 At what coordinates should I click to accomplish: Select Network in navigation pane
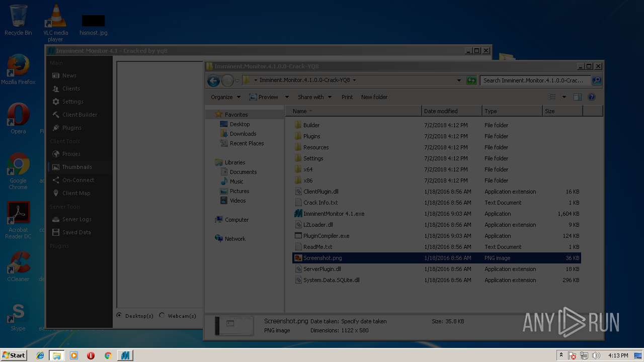(x=235, y=239)
